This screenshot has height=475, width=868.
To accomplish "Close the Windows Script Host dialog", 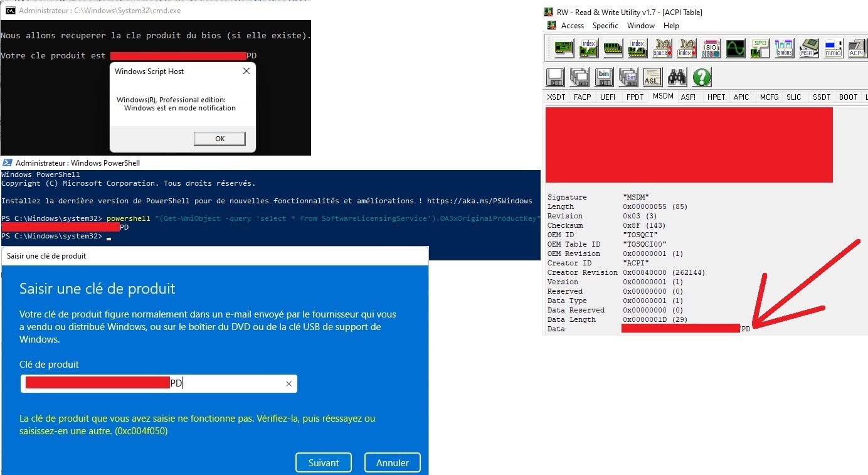I will [x=246, y=72].
